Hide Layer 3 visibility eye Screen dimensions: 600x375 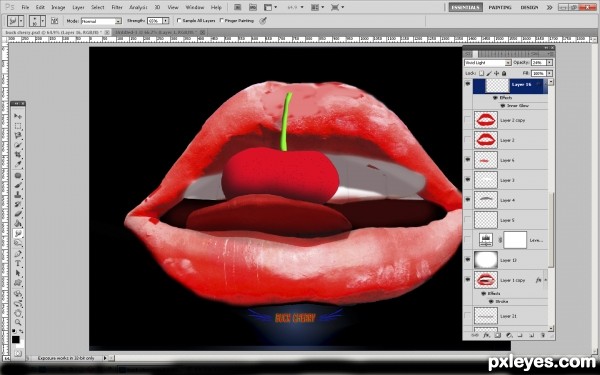(468, 180)
